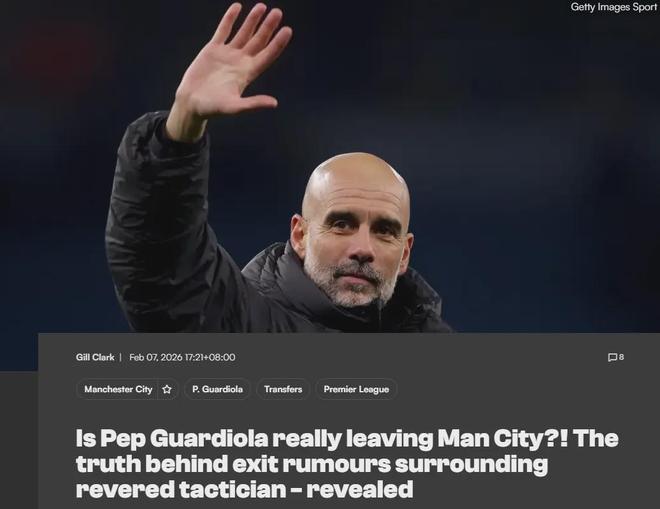This screenshot has width=660, height=509.
Task: Toggle the follow star for Manchester City
Action: click(x=167, y=389)
